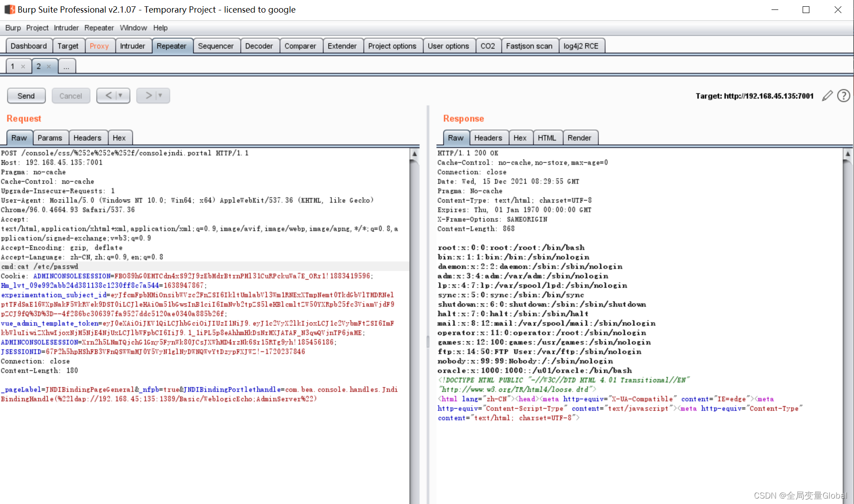Viewport: 854px width, 504px height.
Task: Switch to the Intruder tool tab
Action: (132, 46)
